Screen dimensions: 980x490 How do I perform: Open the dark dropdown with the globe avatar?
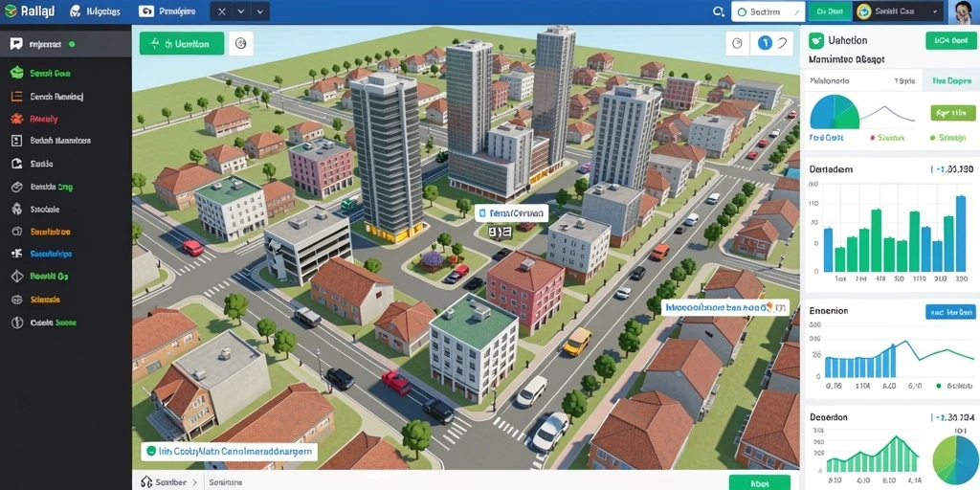(899, 11)
